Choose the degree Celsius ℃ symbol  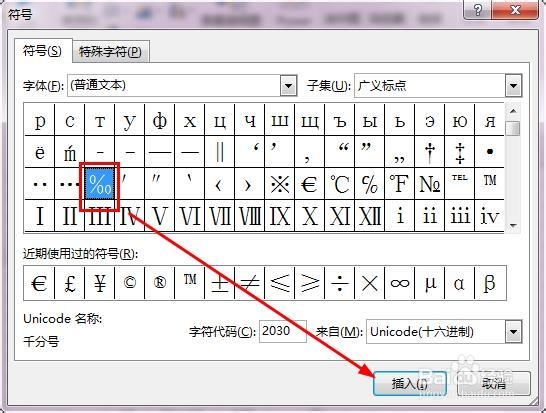tap(340, 184)
